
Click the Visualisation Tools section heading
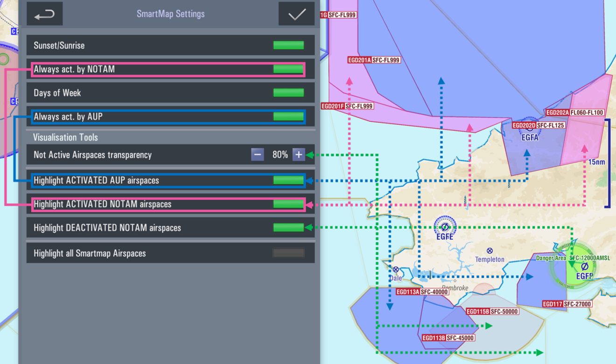click(x=65, y=137)
